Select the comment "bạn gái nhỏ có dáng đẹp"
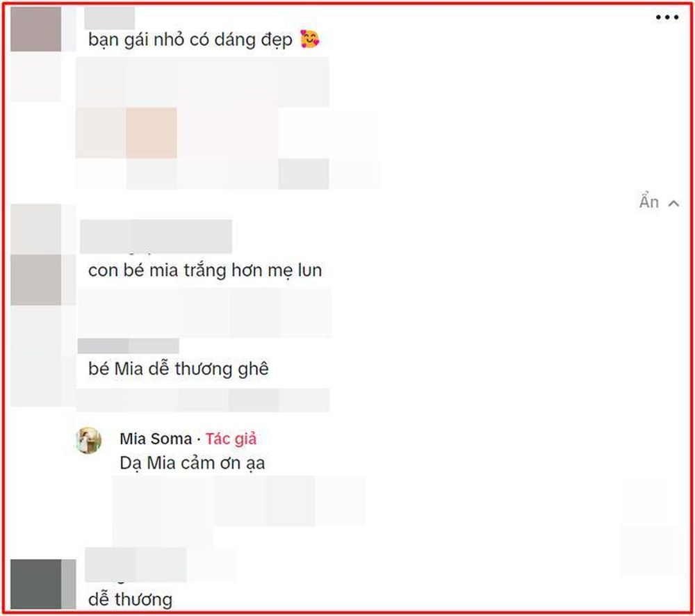The width and height of the screenshot is (695, 616). pyautogui.click(x=190, y=40)
